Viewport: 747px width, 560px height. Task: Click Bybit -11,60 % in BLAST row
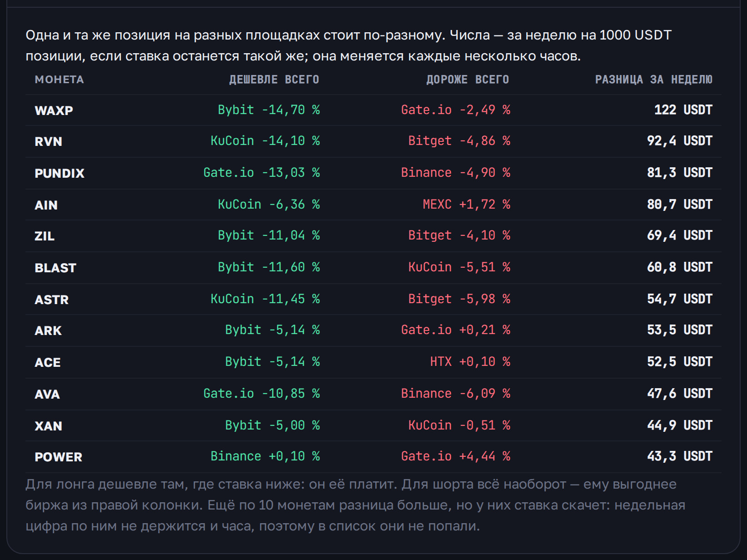point(269,267)
